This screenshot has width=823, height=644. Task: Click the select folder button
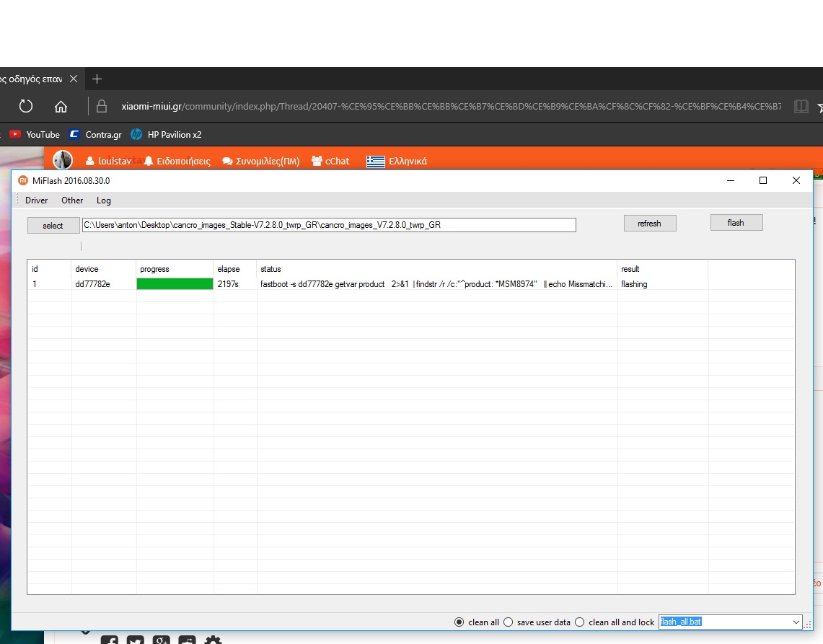click(x=53, y=226)
